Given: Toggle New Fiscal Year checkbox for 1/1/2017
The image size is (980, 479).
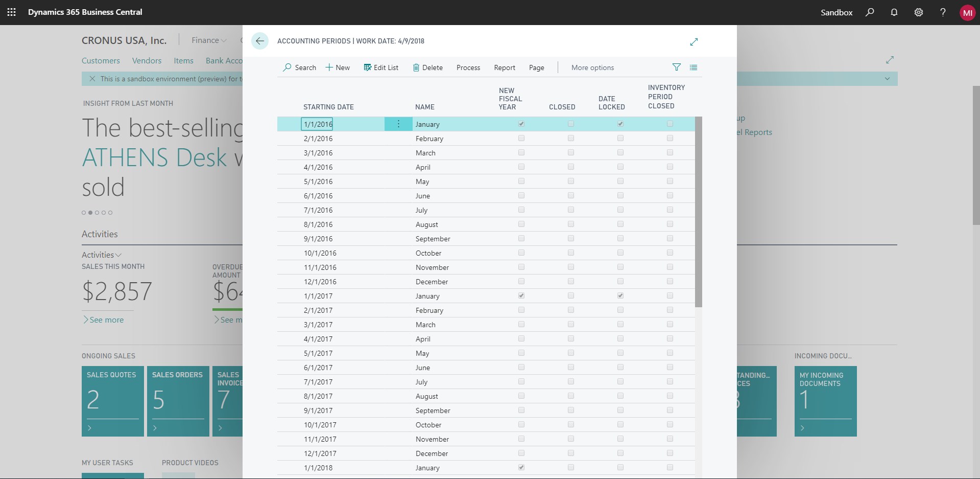Looking at the screenshot, I should tap(521, 295).
